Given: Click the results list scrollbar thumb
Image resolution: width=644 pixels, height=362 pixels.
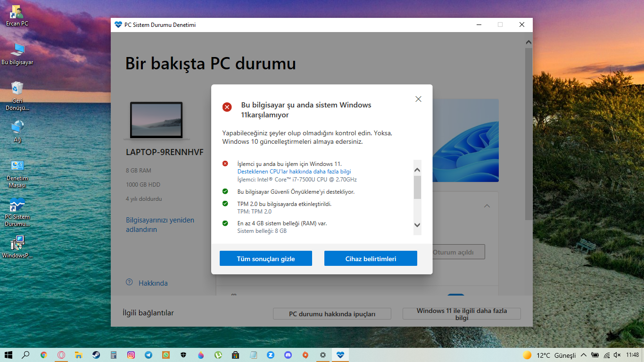Looking at the screenshot, I should click(x=417, y=187).
